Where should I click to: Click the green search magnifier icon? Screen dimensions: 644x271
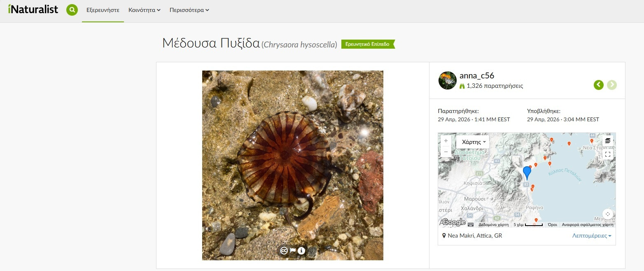[x=72, y=10]
